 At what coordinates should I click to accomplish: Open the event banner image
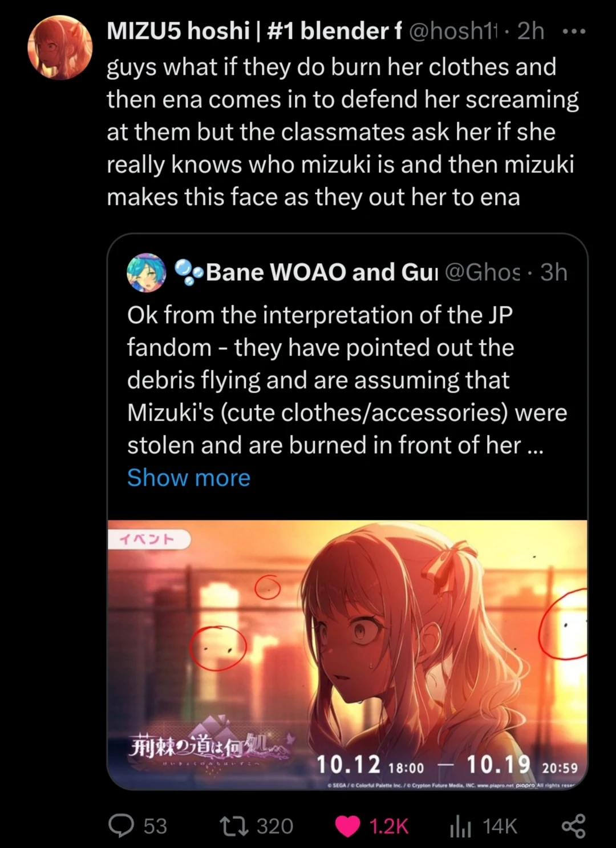347,655
